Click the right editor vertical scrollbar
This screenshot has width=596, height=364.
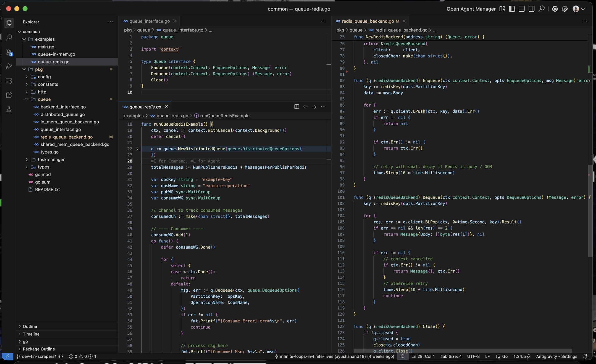(x=590, y=211)
